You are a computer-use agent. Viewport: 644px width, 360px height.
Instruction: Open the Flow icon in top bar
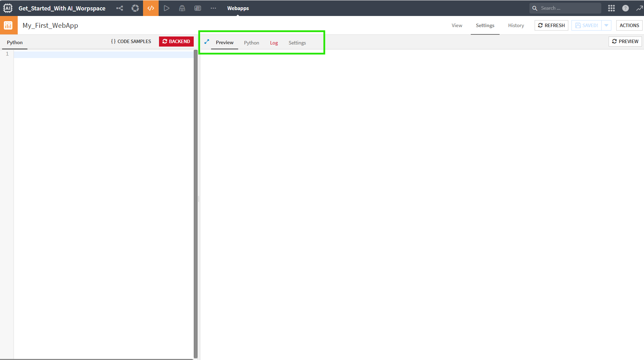tap(120, 8)
